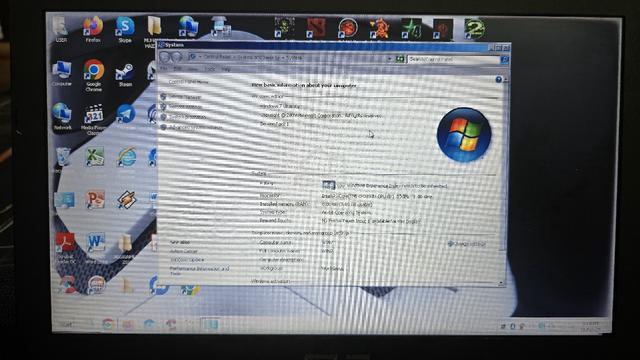
Task: Open the Recycle Bin icon
Action: (62, 160)
